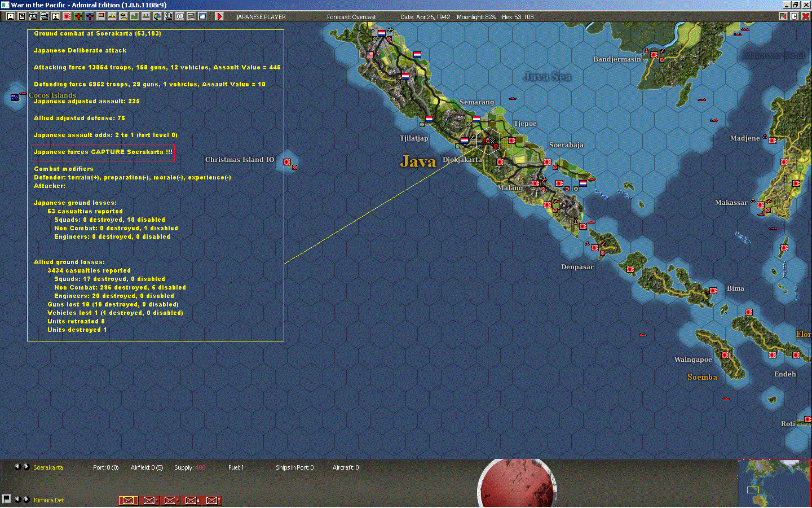
Task: Click the Japanese flag marker at Waingapoe
Action: click(x=725, y=355)
